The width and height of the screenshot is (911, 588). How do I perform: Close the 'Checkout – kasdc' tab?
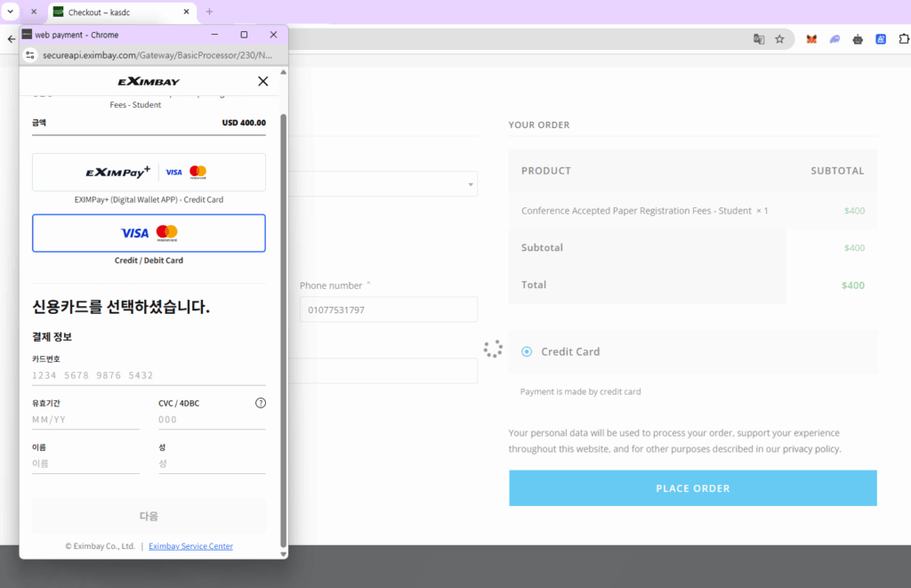[186, 12]
